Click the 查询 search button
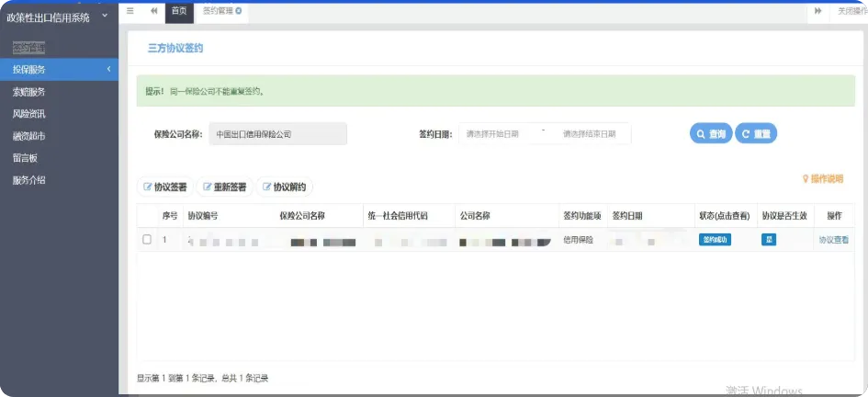Viewport: 868px width, 397px height. point(711,133)
